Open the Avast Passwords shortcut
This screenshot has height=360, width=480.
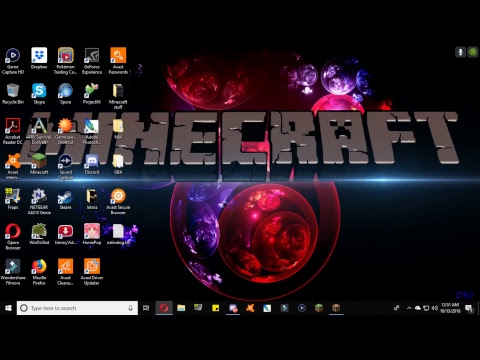coord(118,61)
